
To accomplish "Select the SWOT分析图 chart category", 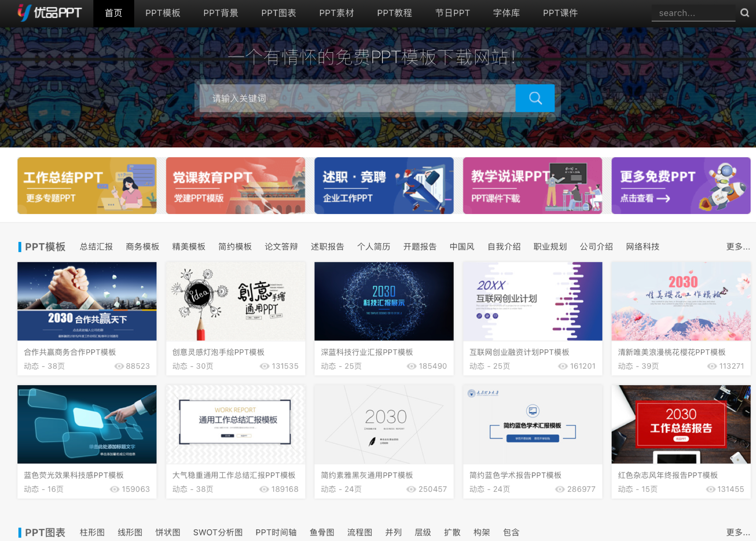I will [x=218, y=533].
